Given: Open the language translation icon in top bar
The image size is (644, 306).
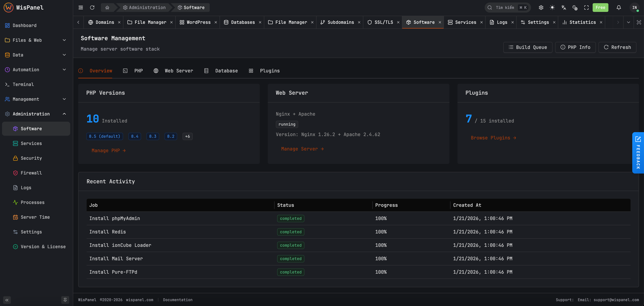Looking at the screenshot, I should tap(564, 8).
